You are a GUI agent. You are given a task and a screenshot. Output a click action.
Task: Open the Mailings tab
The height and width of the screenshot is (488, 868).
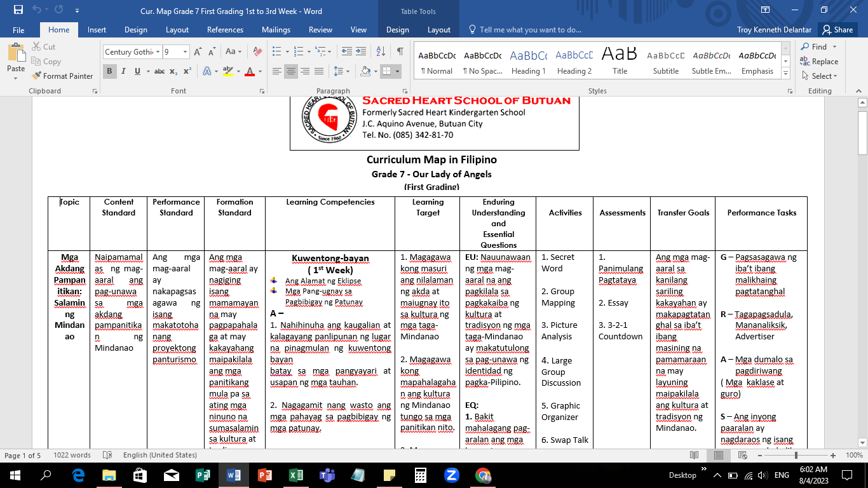[276, 30]
